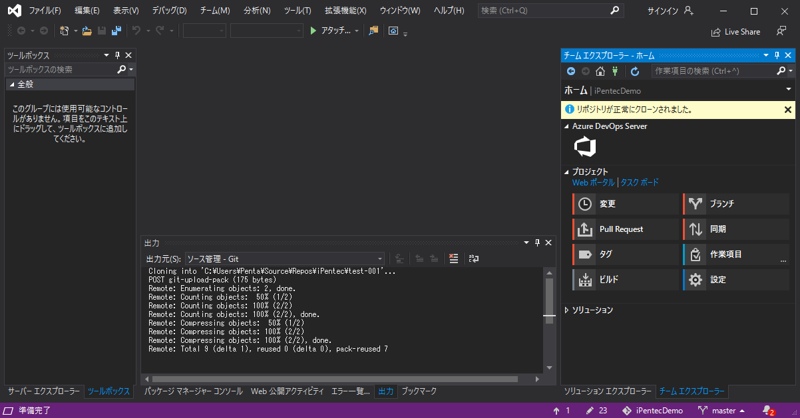Click the Team Explorer home icon
Viewport: 800px width, 418px height.
pos(601,71)
